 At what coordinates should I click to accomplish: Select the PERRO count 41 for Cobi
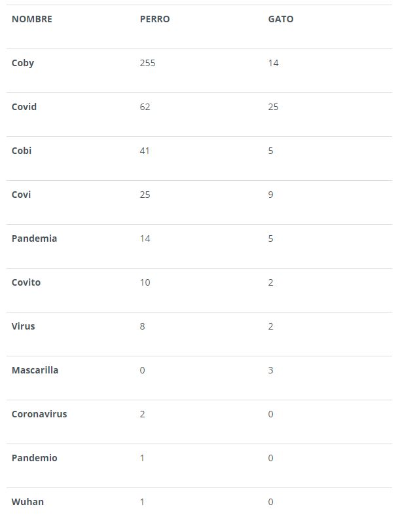pyautogui.click(x=145, y=151)
